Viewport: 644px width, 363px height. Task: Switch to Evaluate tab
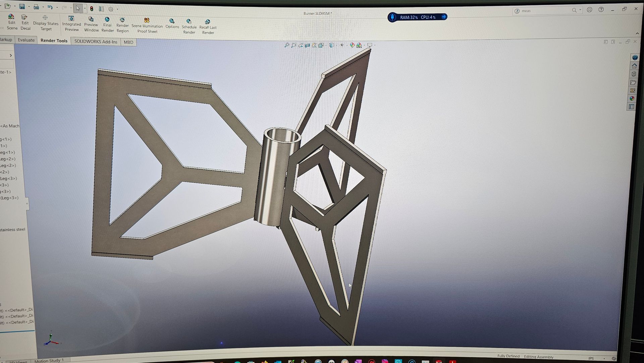26,40
